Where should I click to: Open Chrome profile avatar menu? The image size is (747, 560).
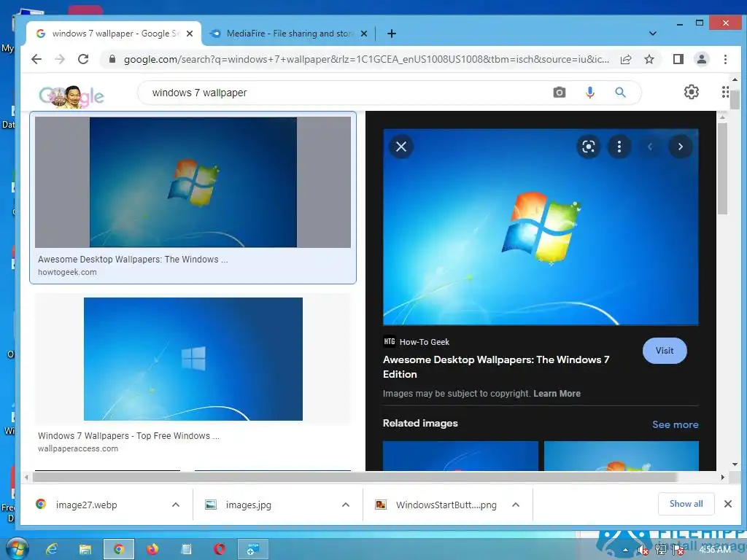click(x=702, y=59)
